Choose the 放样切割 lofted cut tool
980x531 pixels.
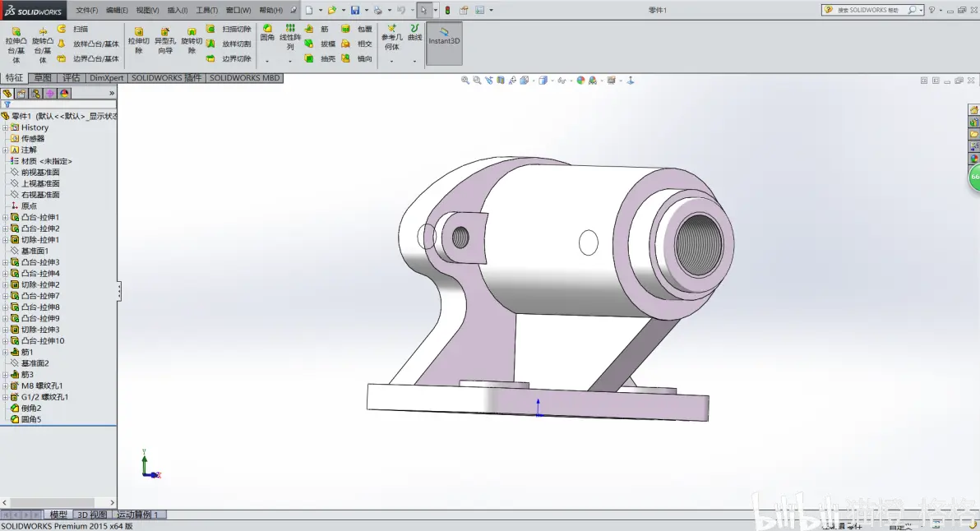click(229, 44)
